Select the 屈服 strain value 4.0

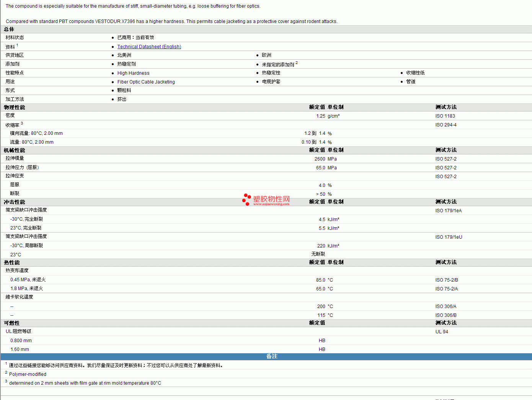click(322, 185)
